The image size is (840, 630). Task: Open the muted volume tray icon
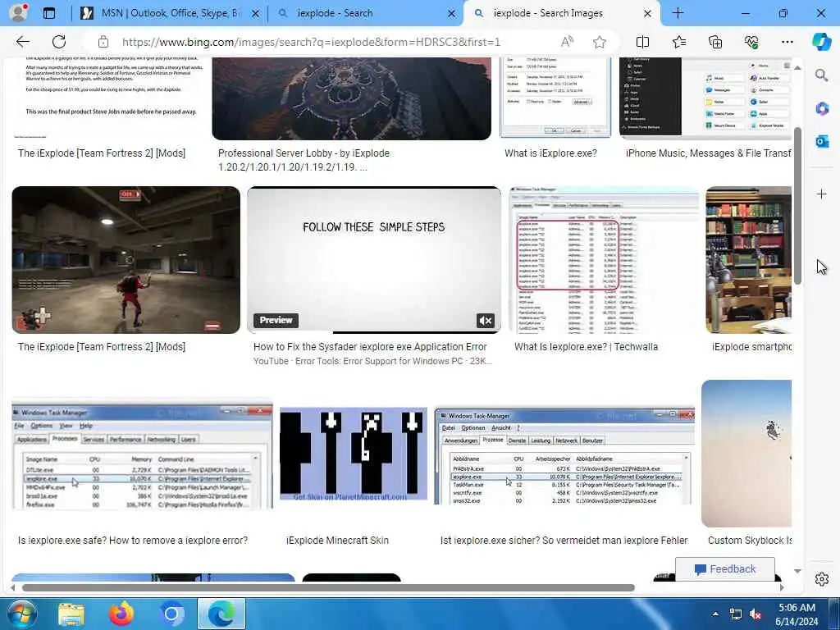(756, 614)
